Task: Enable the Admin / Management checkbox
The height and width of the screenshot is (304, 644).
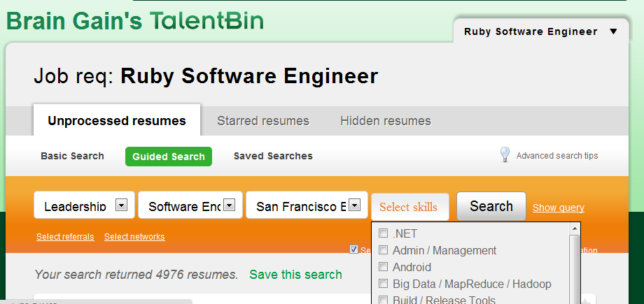Action: 383,250
